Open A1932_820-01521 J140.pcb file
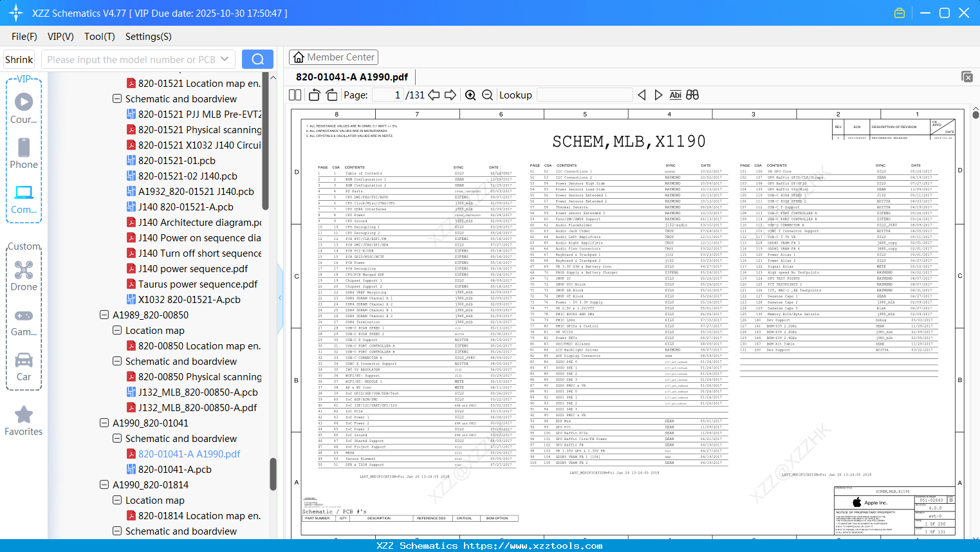The width and height of the screenshot is (980, 552). [196, 192]
